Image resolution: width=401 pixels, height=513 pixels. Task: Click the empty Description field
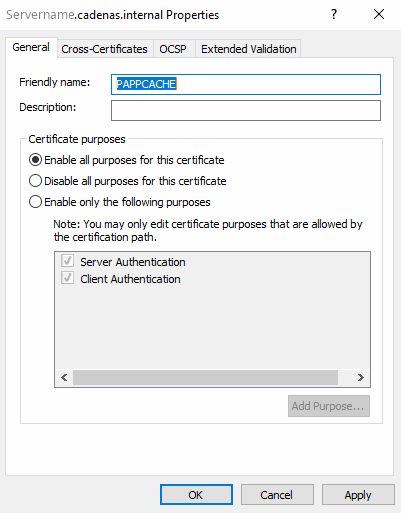pyautogui.click(x=246, y=110)
